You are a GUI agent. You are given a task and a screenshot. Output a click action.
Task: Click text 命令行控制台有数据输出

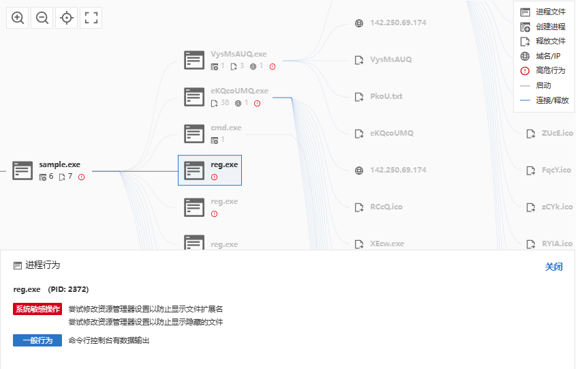tap(109, 340)
